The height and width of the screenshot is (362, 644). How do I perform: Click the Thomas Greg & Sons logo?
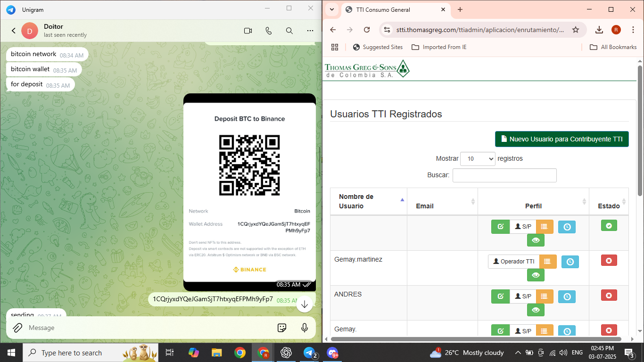367,69
